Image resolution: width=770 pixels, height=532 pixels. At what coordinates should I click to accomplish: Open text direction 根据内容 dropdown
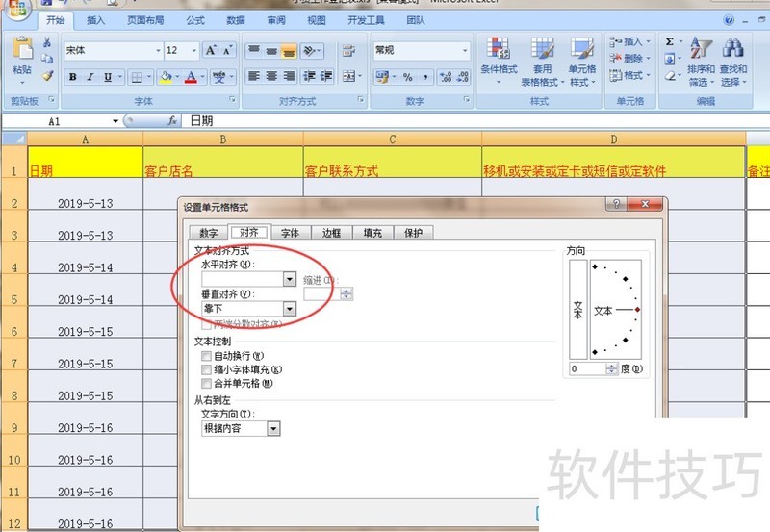click(273, 429)
